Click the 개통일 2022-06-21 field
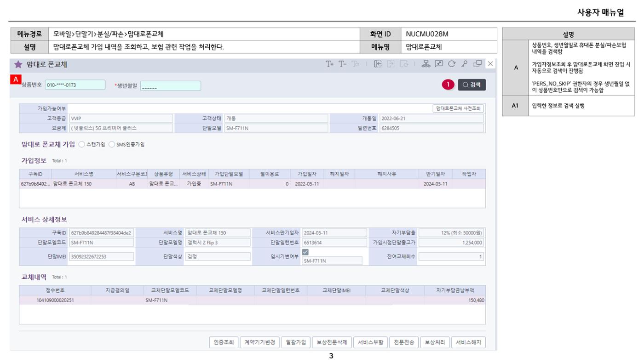The height and width of the screenshot is (362, 644). (x=431, y=118)
